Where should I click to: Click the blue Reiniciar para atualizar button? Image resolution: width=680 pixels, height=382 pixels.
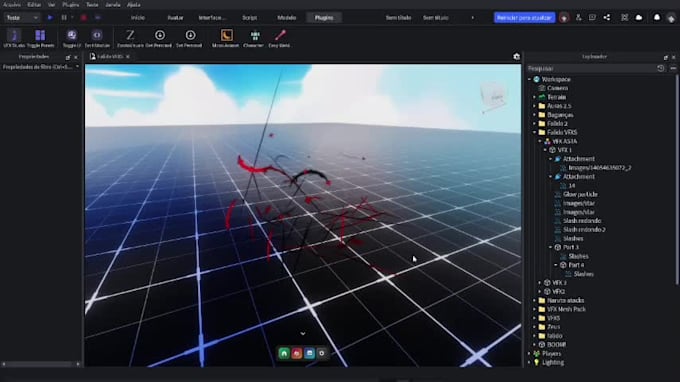[524, 18]
